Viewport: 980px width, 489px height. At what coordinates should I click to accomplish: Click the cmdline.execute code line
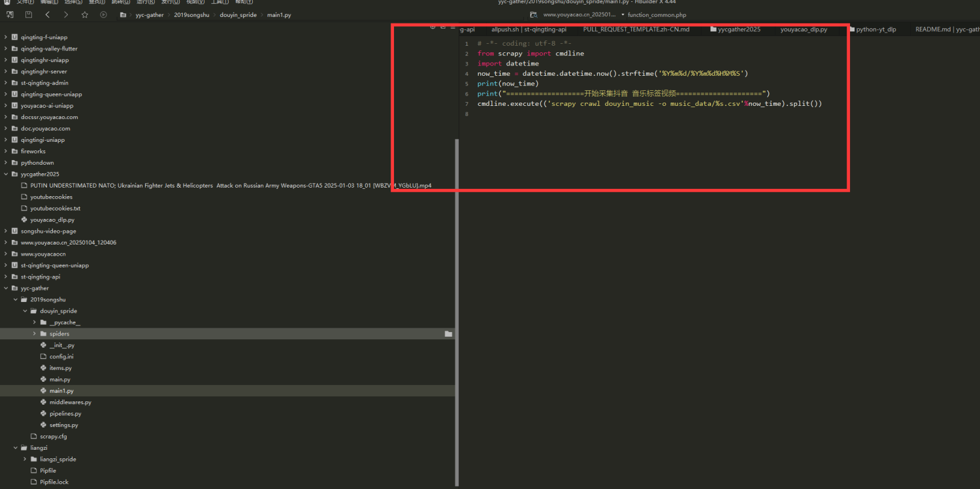click(x=649, y=104)
